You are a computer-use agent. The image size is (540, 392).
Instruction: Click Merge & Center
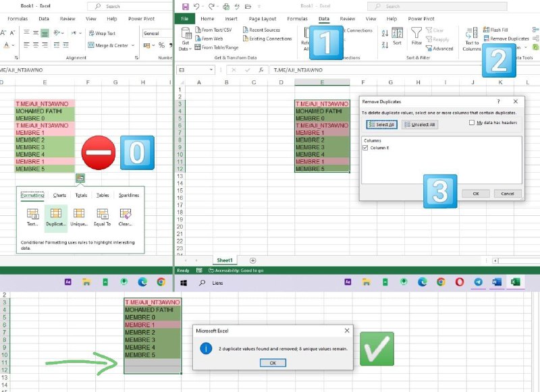[x=108, y=45]
